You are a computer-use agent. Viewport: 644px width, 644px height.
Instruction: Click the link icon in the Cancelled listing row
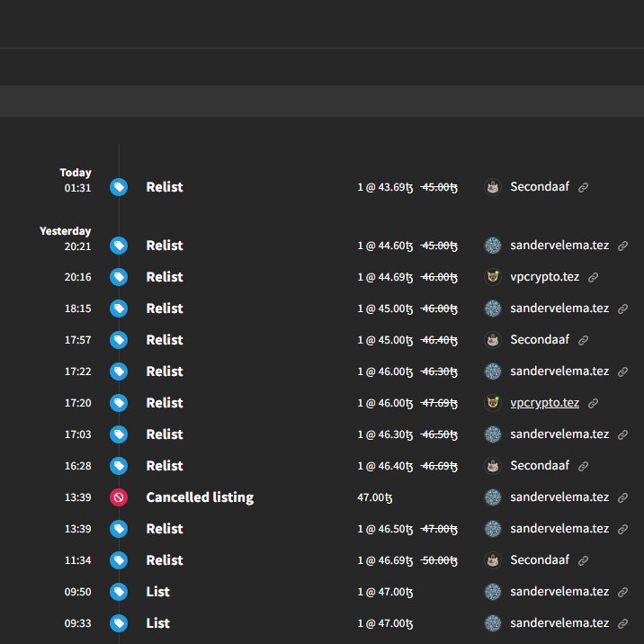(x=622, y=497)
